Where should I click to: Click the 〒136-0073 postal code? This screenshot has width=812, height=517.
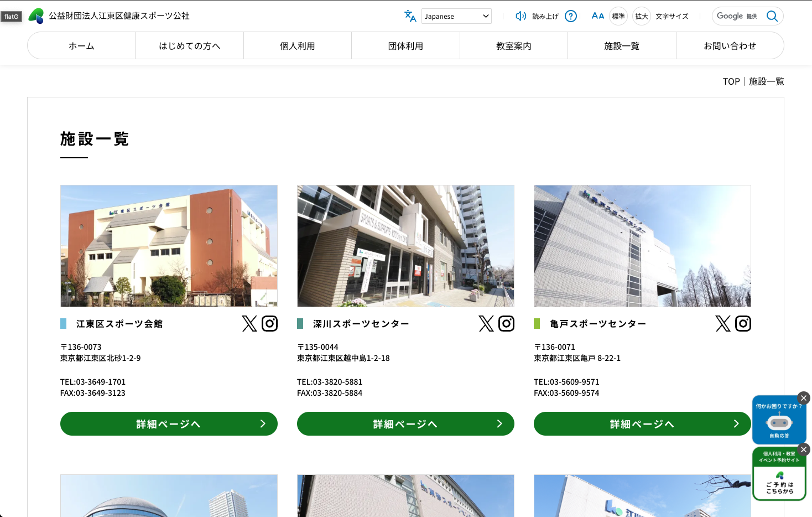tap(81, 347)
